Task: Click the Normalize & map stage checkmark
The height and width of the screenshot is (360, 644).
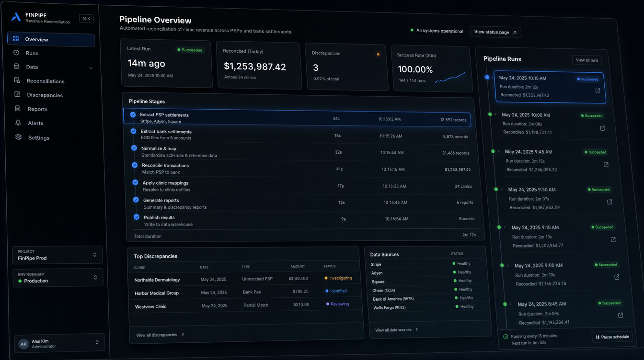Action: coord(134,148)
